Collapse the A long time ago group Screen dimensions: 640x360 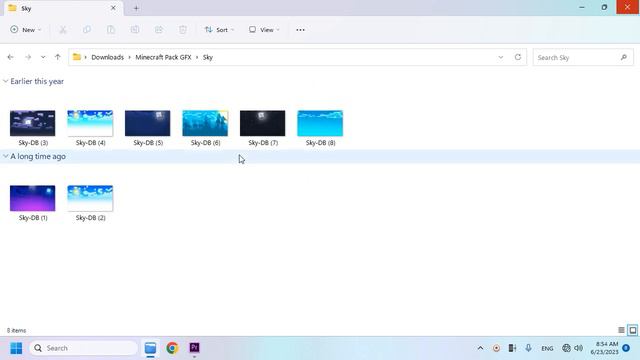[6, 156]
